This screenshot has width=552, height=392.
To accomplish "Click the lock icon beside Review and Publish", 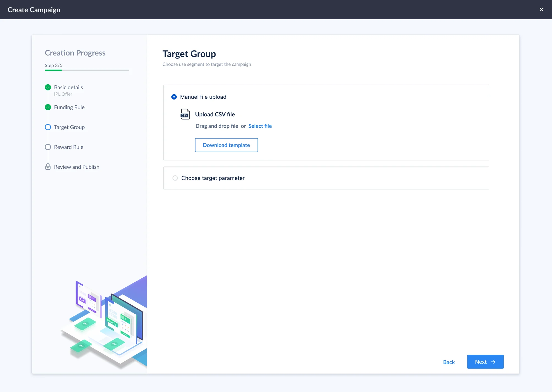I will [x=48, y=167].
